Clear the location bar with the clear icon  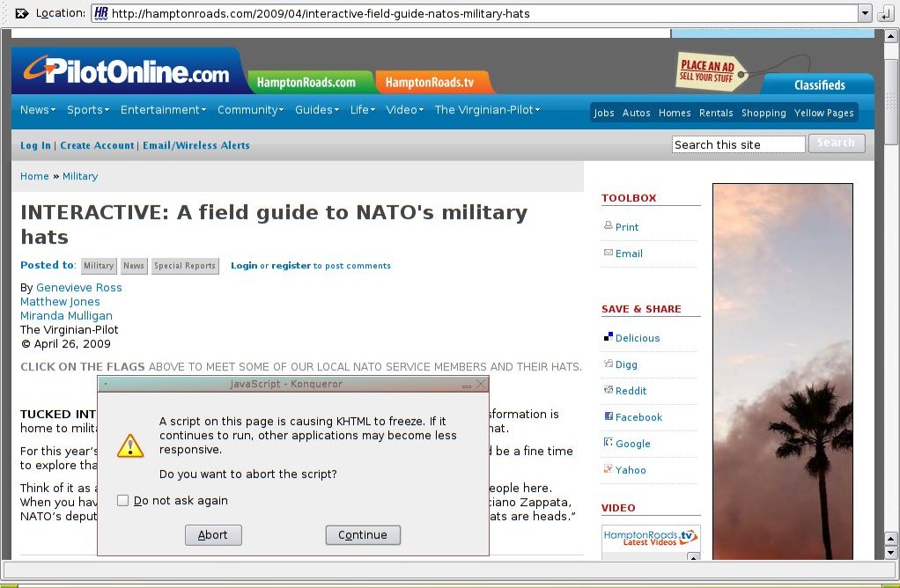tap(22, 13)
